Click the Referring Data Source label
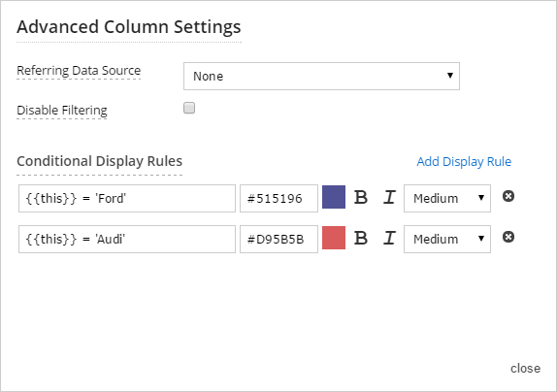The width and height of the screenshot is (557, 392). tap(79, 71)
